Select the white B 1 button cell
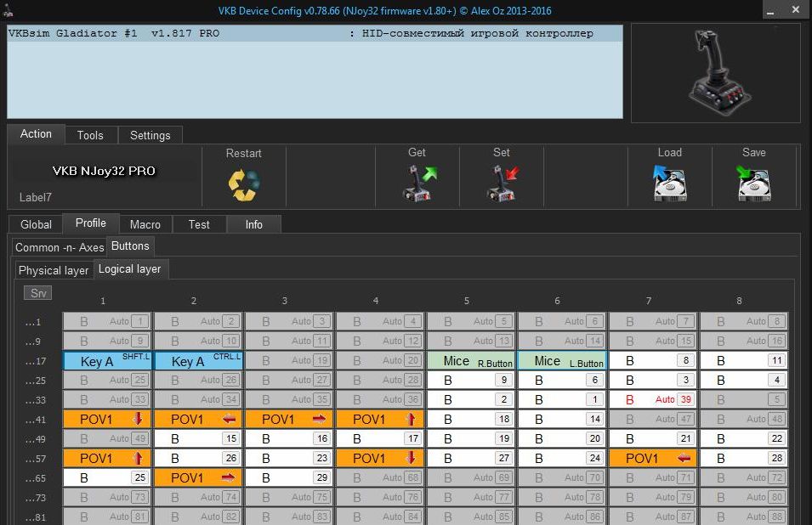Viewport: 812px width, 525px height. [x=562, y=400]
